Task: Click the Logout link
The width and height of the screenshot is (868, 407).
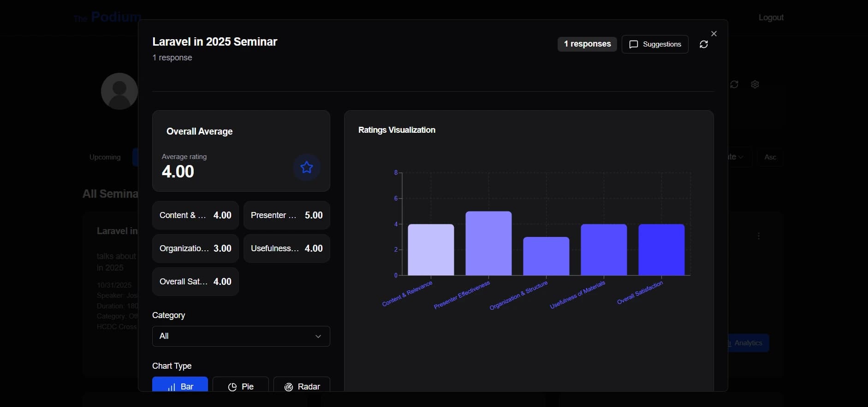Action: [x=771, y=18]
